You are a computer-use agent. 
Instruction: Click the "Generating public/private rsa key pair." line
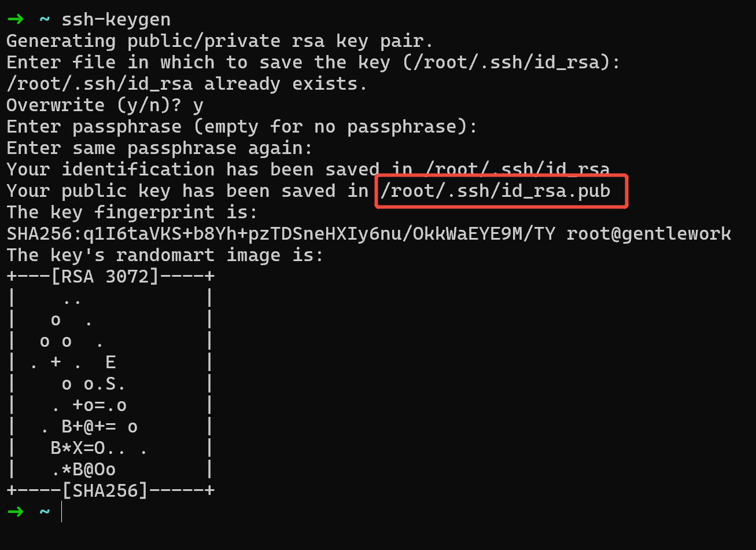[x=220, y=41]
